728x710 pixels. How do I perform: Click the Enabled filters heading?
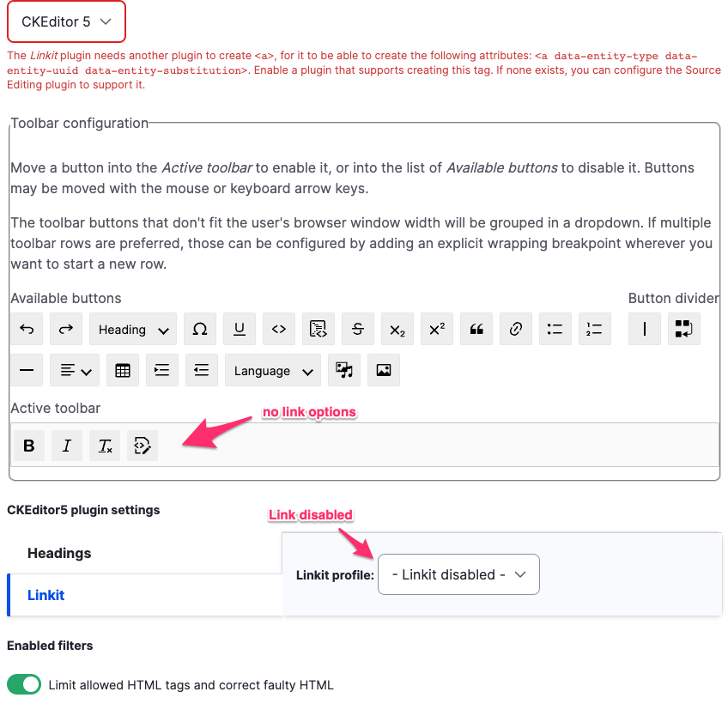50,646
